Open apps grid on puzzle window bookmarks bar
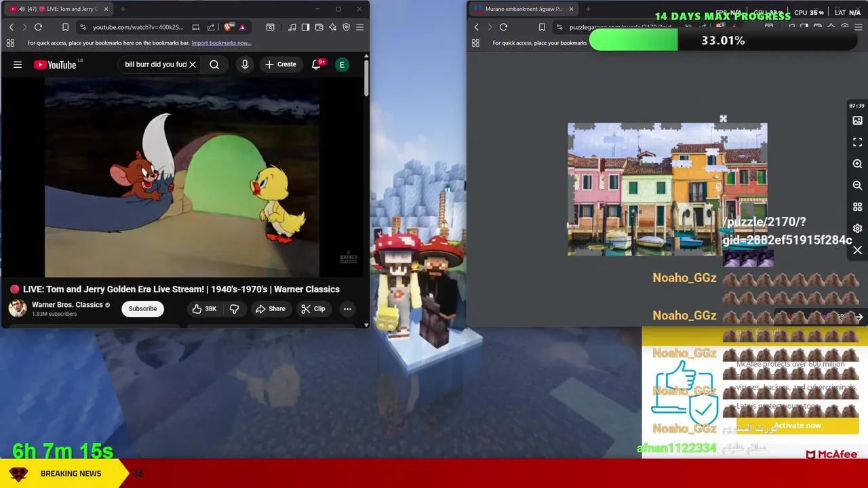 [x=475, y=43]
